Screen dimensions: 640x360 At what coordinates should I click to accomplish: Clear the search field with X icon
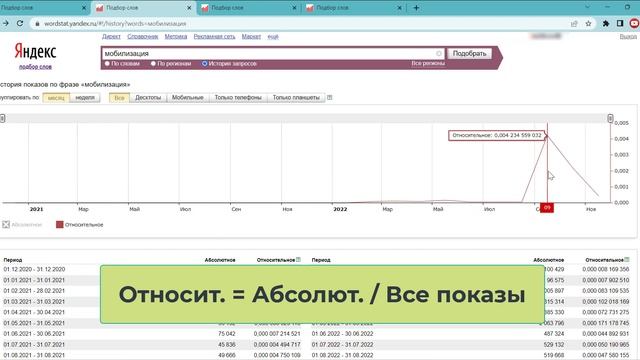(x=439, y=53)
